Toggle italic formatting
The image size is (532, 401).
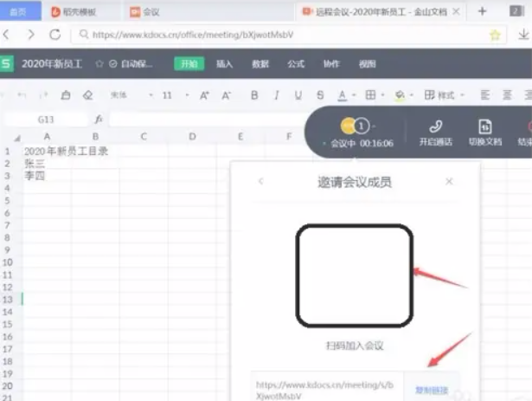point(277,95)
